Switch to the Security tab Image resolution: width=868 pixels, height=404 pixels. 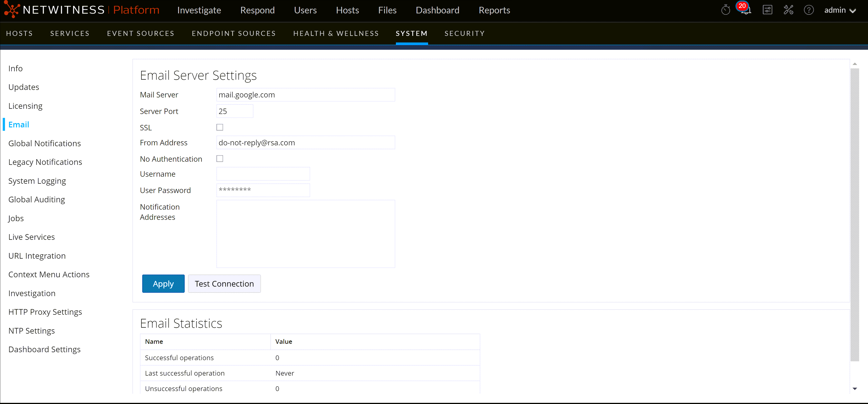pos(464,33)
